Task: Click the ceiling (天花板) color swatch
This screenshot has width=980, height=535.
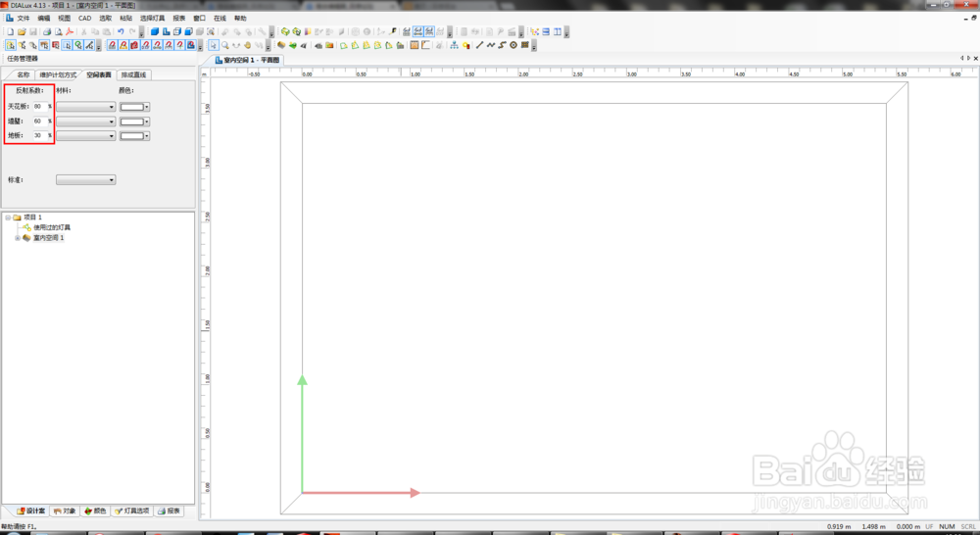Action: coord(132,107)
